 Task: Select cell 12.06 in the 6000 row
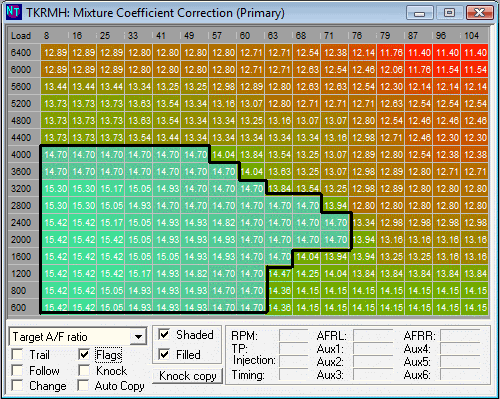coord(391,70)
